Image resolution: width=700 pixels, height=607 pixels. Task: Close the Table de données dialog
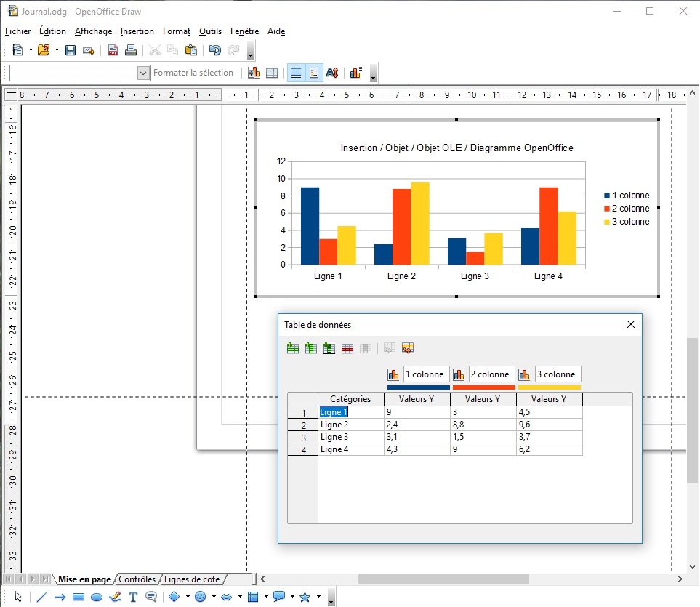point(630,324)
